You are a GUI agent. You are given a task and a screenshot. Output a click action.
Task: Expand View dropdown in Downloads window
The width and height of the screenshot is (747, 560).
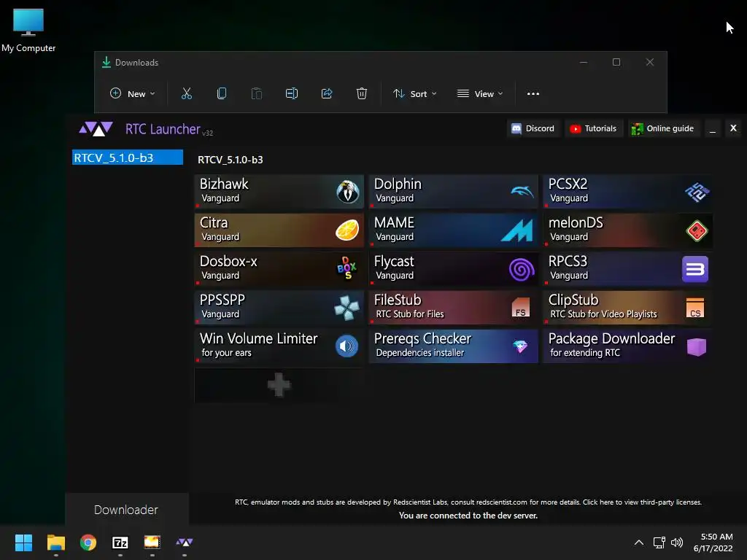[480, 94]
